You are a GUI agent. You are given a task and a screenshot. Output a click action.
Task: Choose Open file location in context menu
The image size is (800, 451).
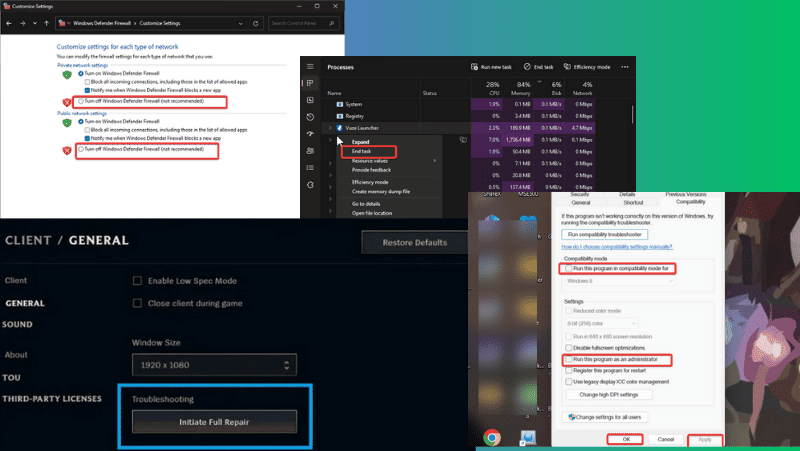coord(372,213)
